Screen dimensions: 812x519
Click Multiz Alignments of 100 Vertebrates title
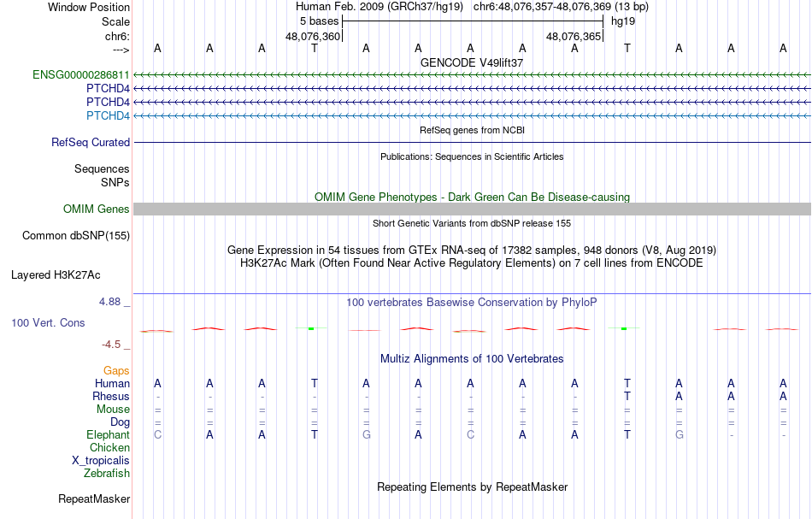point(472,358)
